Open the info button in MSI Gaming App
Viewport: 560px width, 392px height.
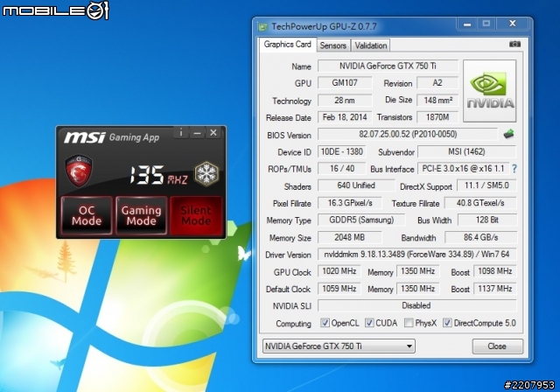click(x=181, y=133)
